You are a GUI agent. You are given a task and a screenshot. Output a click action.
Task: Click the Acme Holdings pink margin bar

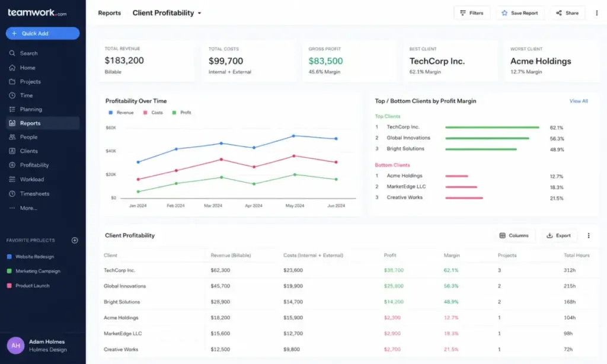(457, 176)
